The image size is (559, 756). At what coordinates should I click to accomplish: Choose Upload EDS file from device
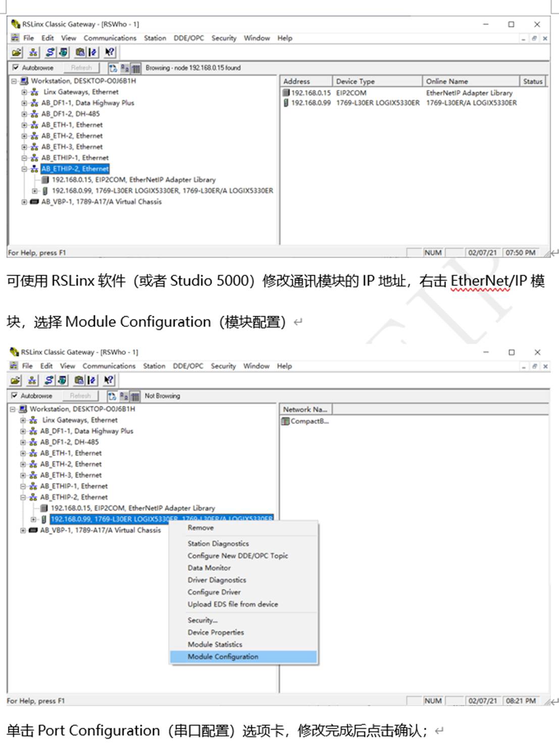click(243, 604)
